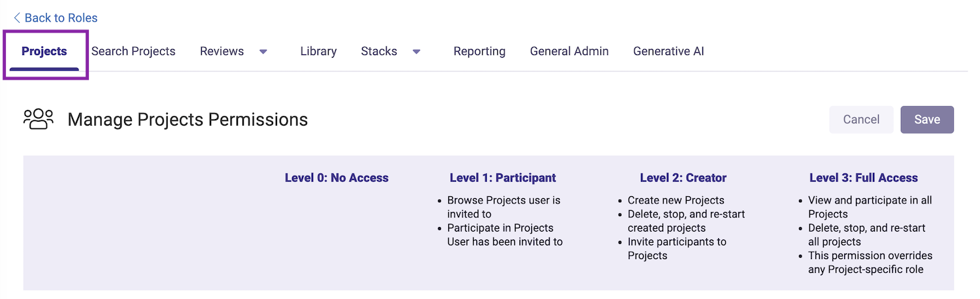Click the Manage Projects Permissions heading
The width and height of the screenshot is (980, 299).
188,120
